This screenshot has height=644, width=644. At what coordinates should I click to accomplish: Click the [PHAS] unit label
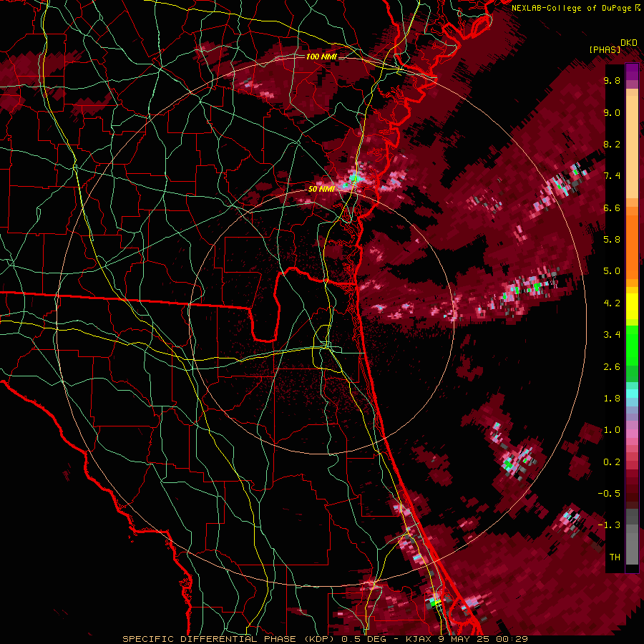pyautogui.click(x=605, y=49)
